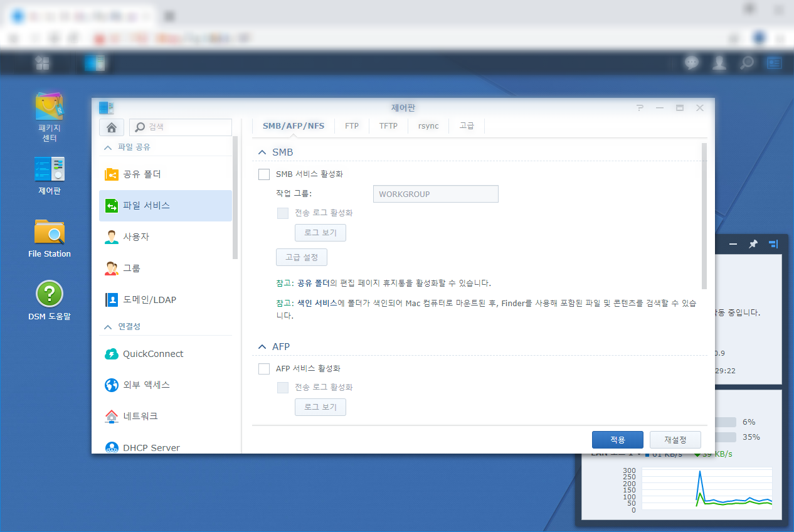Open Control Panel desktop shortcut

pos(50,176)
